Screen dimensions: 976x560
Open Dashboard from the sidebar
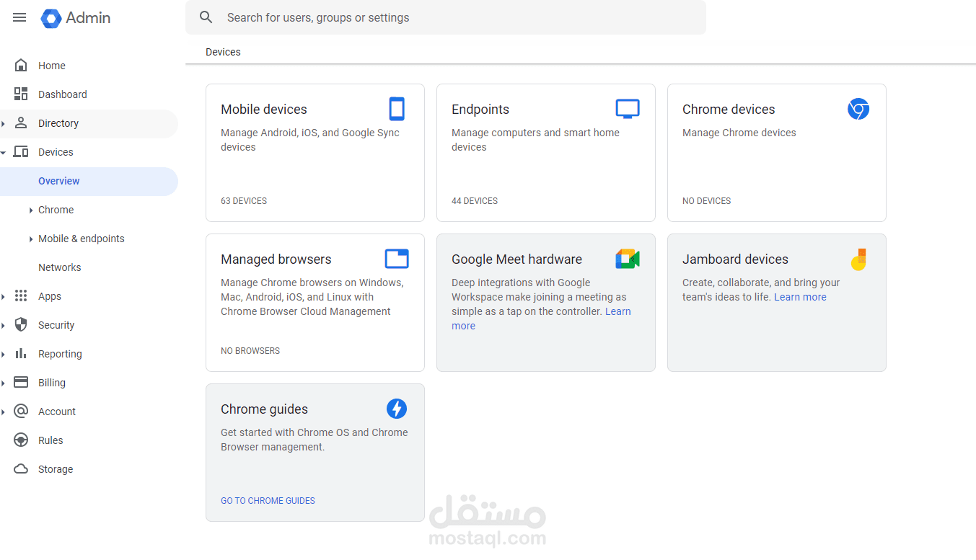[x=63, y=94]
